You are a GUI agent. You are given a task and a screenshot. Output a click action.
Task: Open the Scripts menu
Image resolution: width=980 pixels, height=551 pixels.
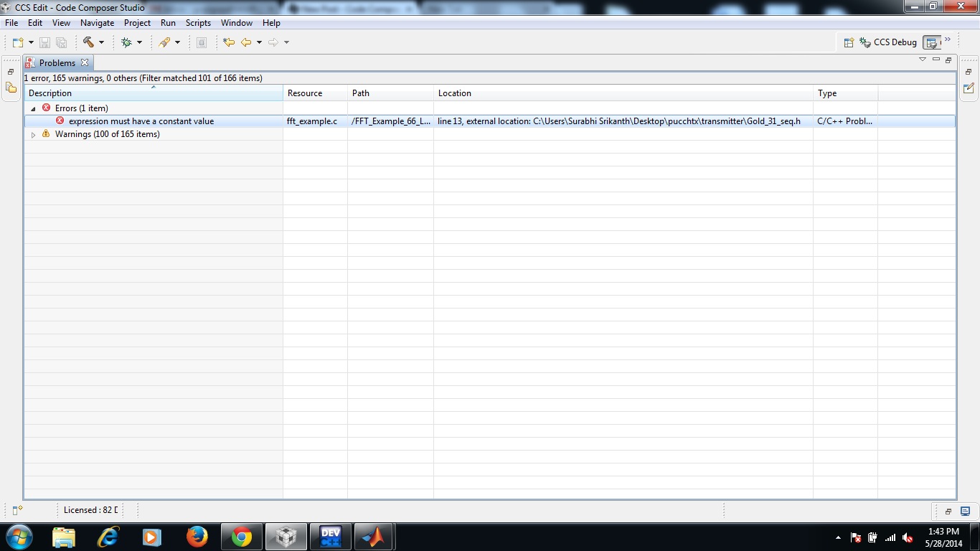coord(198,23)
